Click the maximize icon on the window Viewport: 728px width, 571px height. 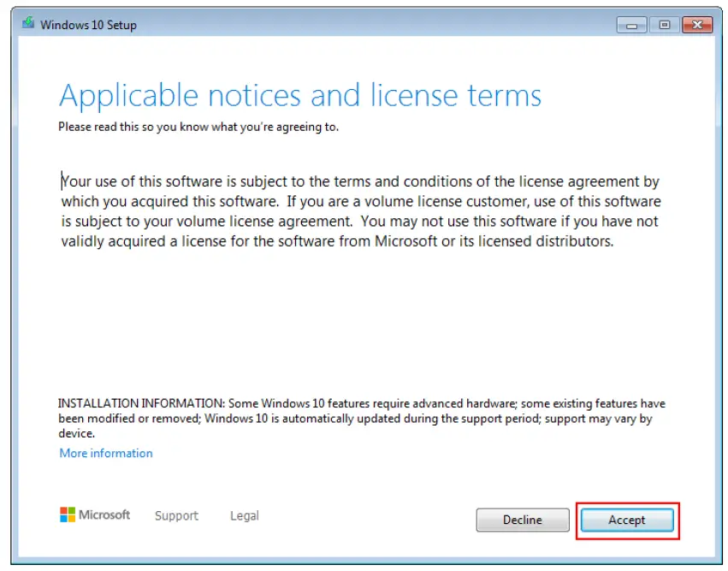(x=664, y=25)
